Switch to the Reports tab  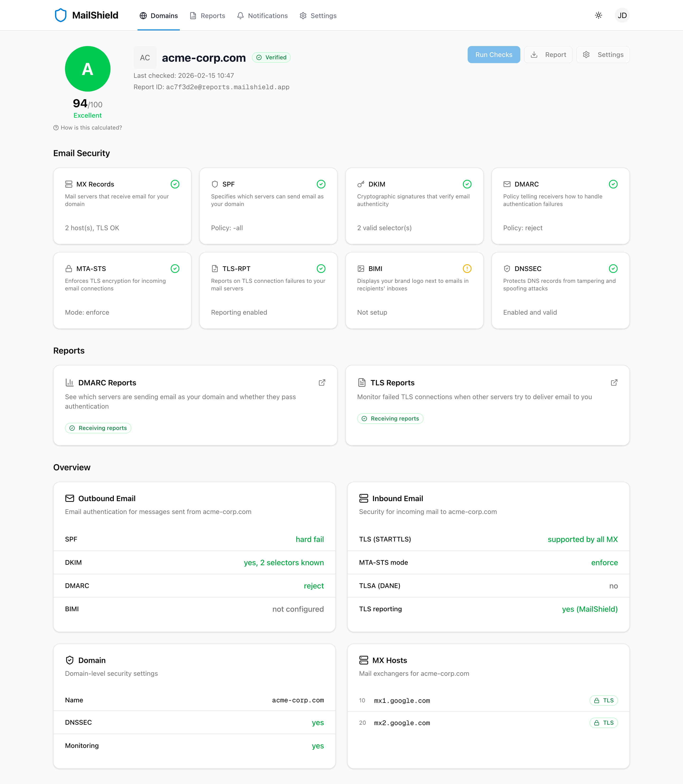click(207, 16)
